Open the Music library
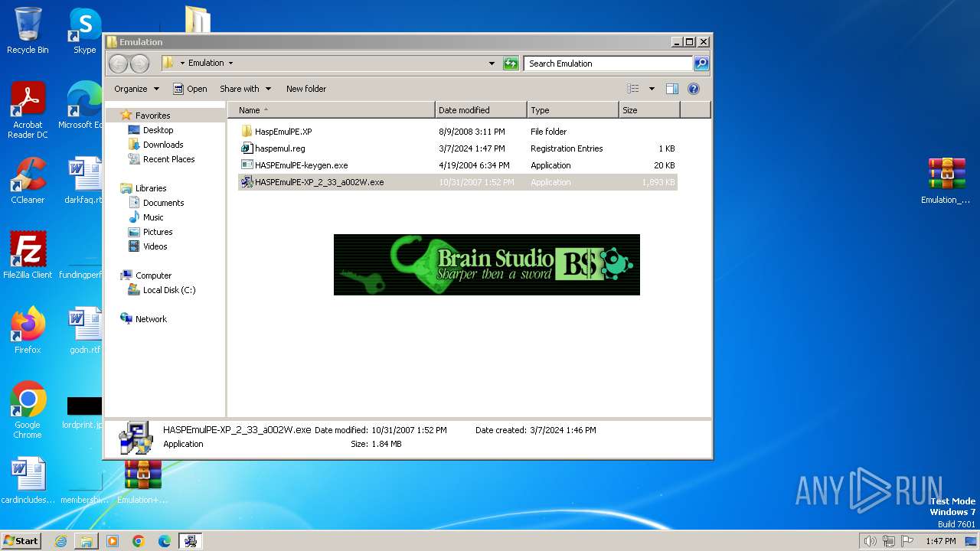The image size is (980, 551). 153,217
